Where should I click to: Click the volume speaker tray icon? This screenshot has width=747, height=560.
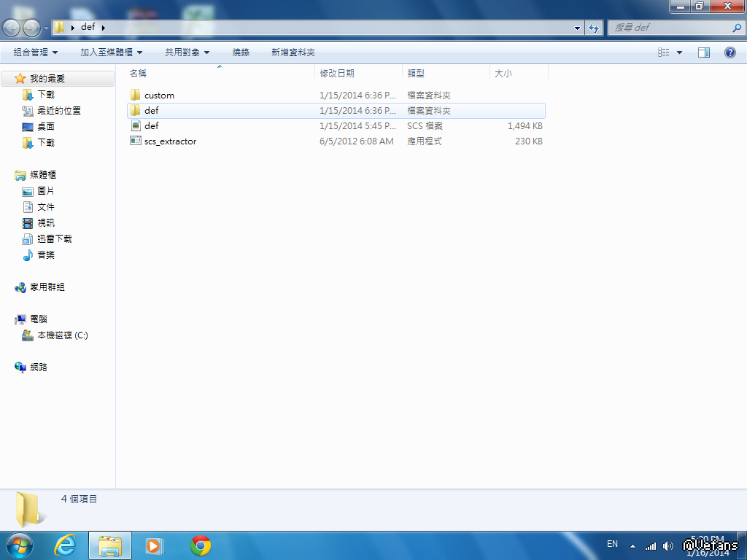[668, 546]
